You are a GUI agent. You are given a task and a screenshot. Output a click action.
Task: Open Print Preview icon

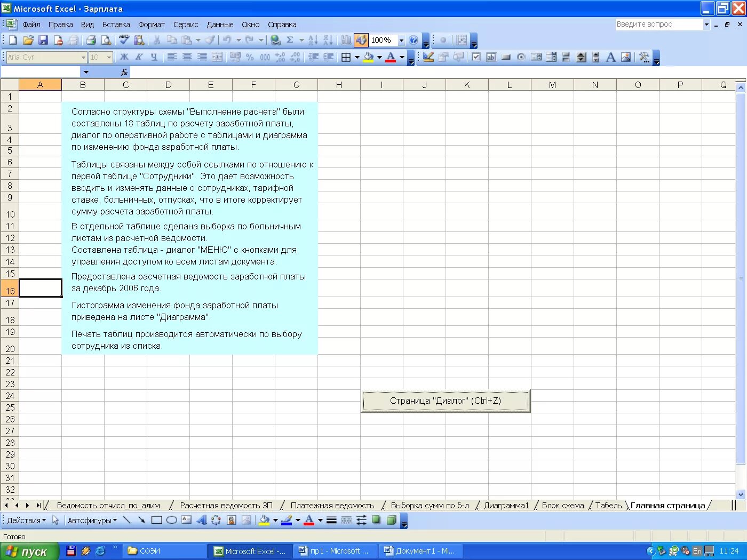pyautogui.click(x=106, y=40)
